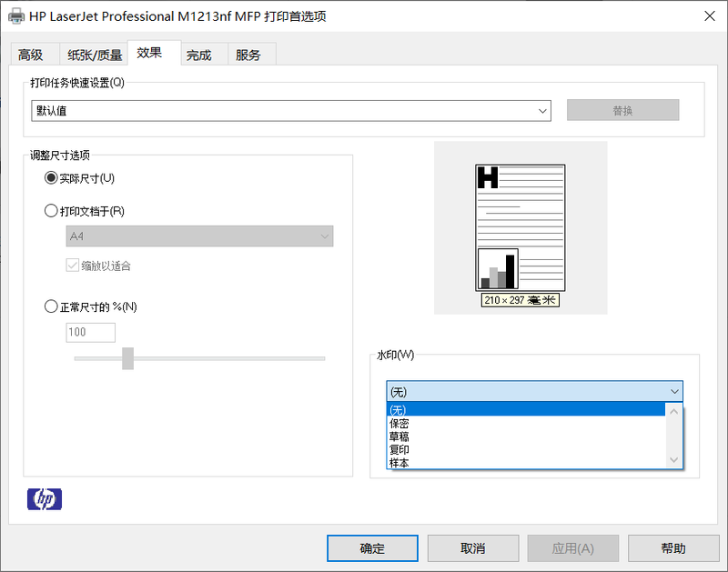Screen dimensions: 728x572
Task: Select the 正常尺寸的 % radio button
Action: pos(51,307)
